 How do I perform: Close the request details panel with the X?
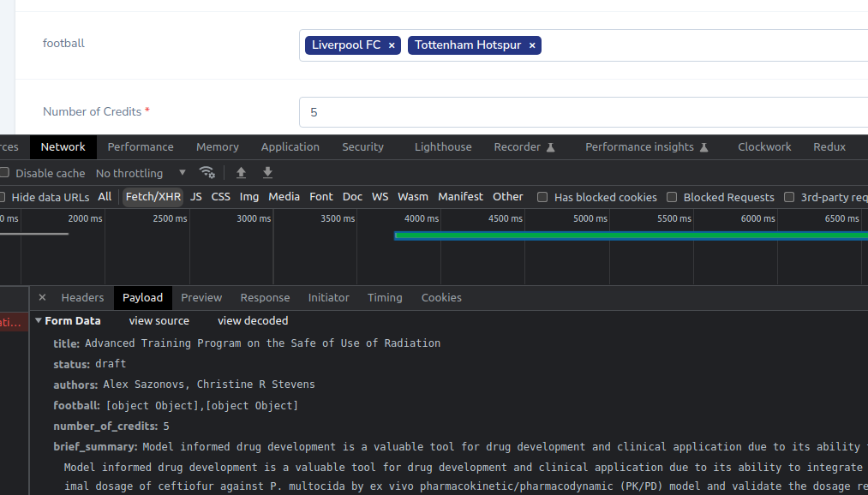(x=42, y=297)
